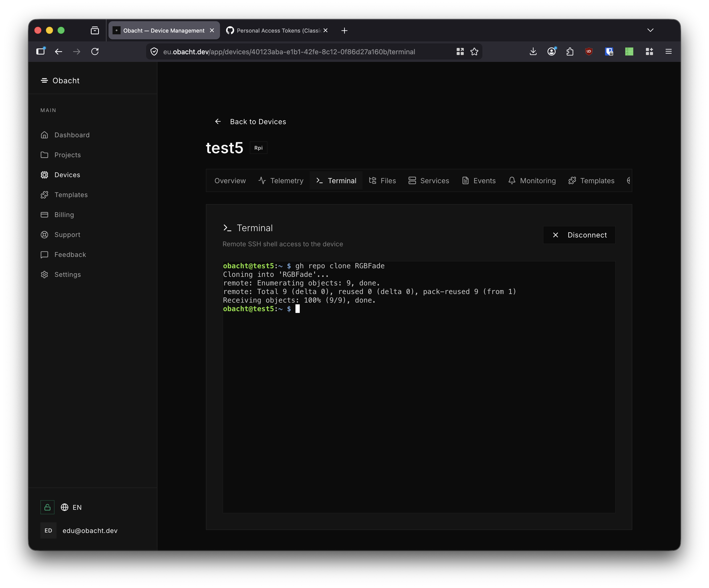Screen dimensions: 709x588
Task: Switch to the Overview tab
Action: 230,181
